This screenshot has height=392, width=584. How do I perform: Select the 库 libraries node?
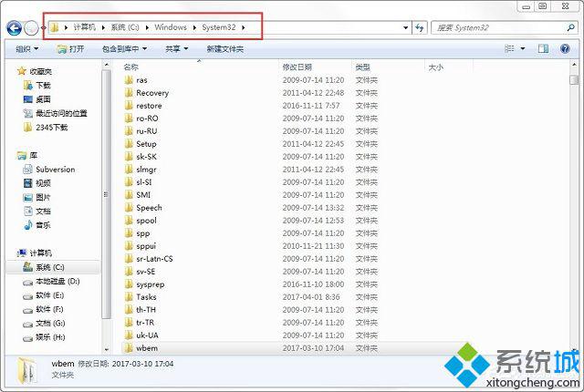[x=27, y=155]
